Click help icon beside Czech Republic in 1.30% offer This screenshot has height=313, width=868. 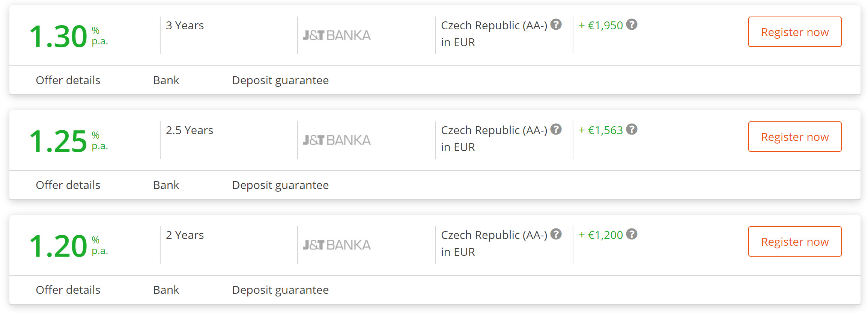click(x=556, y=25)
